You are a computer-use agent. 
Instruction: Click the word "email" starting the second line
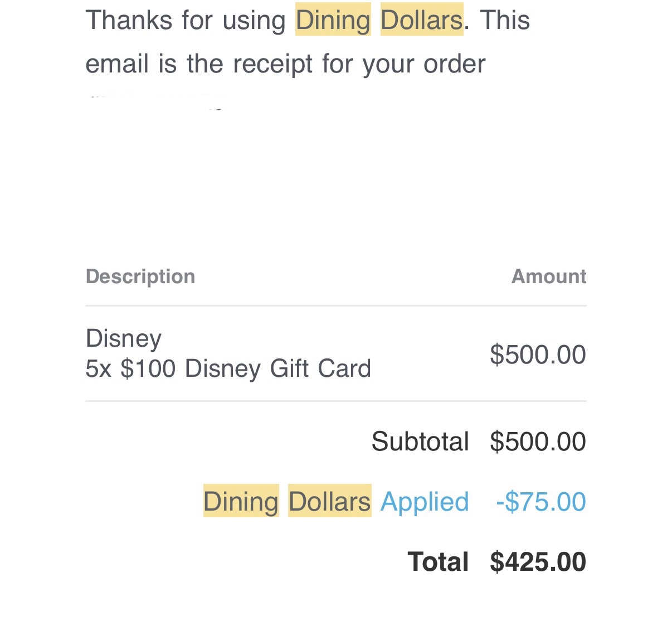[x=118, y=64]
